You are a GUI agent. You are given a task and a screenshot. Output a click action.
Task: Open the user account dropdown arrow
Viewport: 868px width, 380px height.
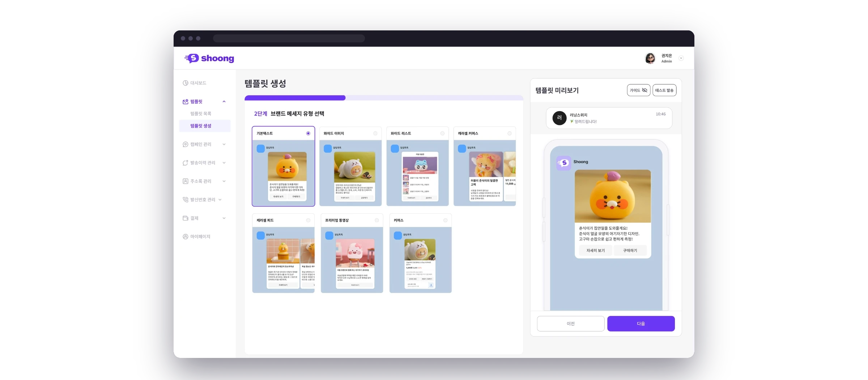(x=681, y=58)
